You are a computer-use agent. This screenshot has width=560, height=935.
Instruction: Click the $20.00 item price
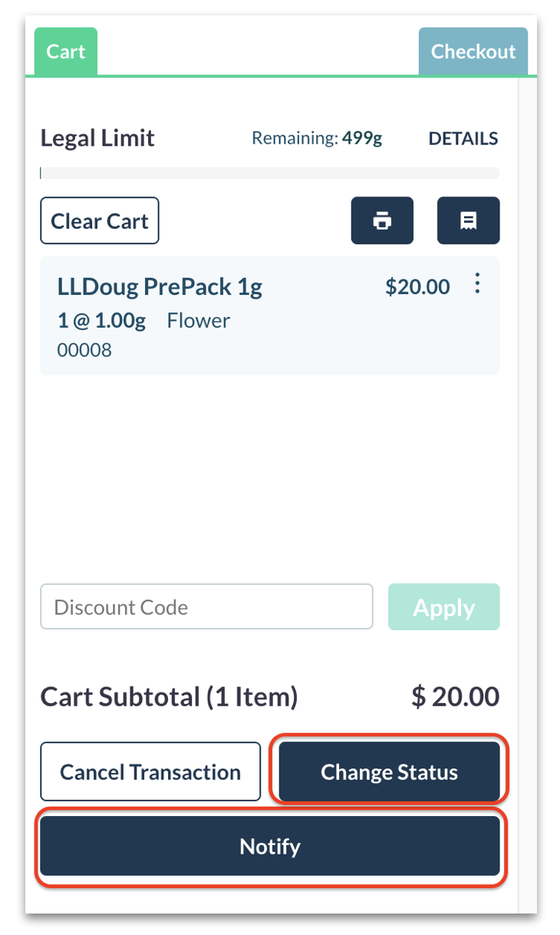[418, 287]
